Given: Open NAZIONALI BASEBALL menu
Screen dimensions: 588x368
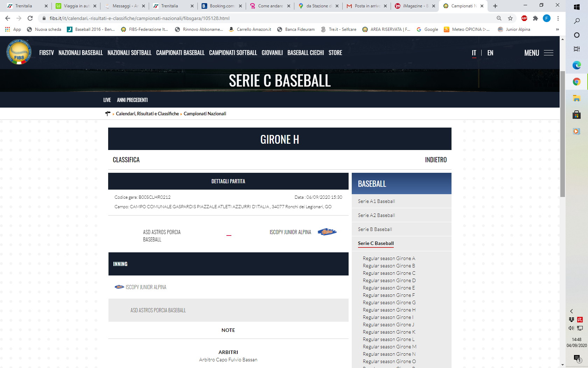Looking at the screenshot, I should pyautogui.click(x=80, y=53).
